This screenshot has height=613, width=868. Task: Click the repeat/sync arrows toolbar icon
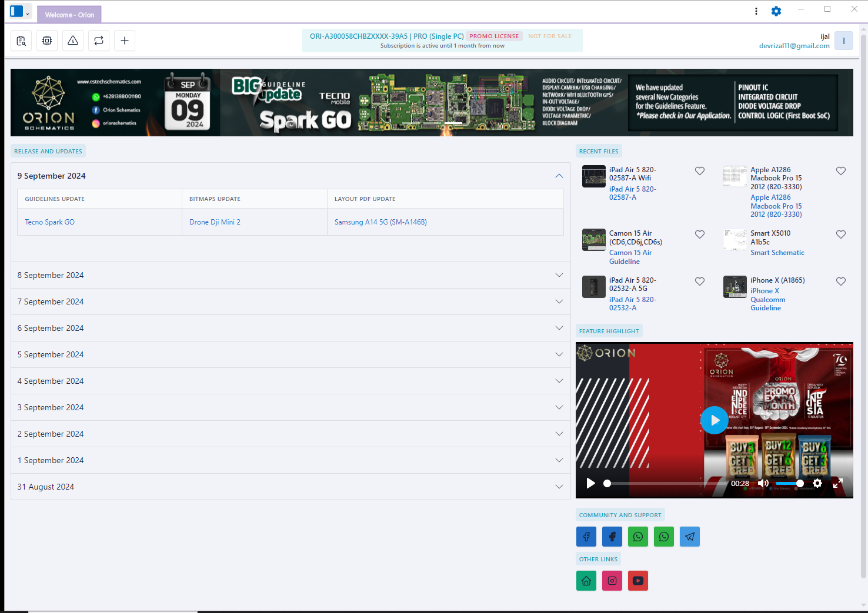[99, 41]
